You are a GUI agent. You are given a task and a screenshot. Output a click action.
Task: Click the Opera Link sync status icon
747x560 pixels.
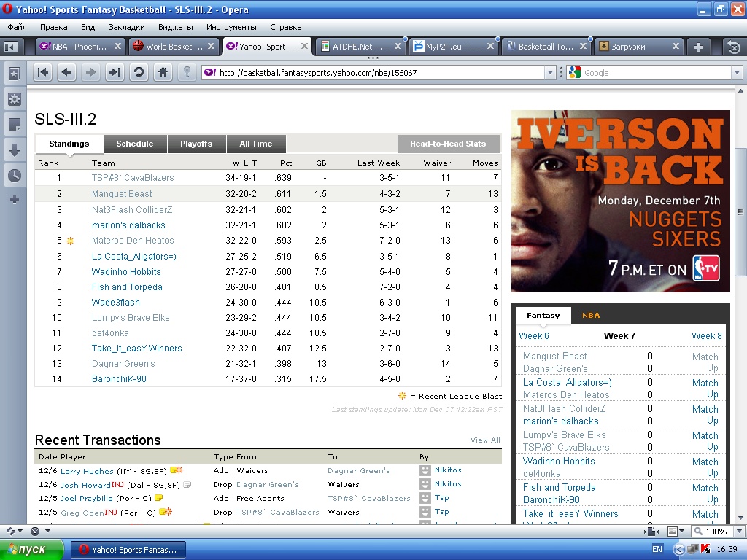[10, 531]
